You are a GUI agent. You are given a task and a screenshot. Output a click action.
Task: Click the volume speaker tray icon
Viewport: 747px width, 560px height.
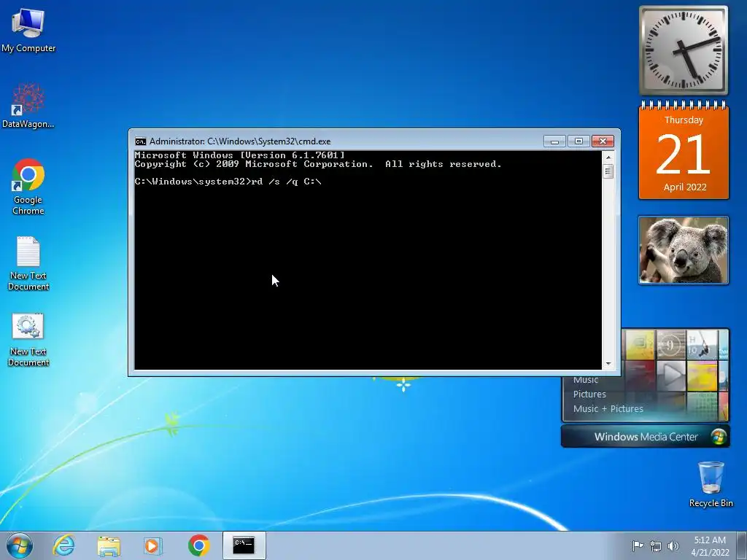coord(673,546)
